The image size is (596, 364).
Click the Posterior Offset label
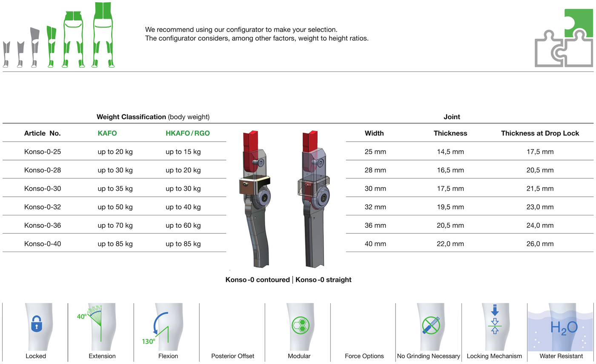(x=232, y=356)
